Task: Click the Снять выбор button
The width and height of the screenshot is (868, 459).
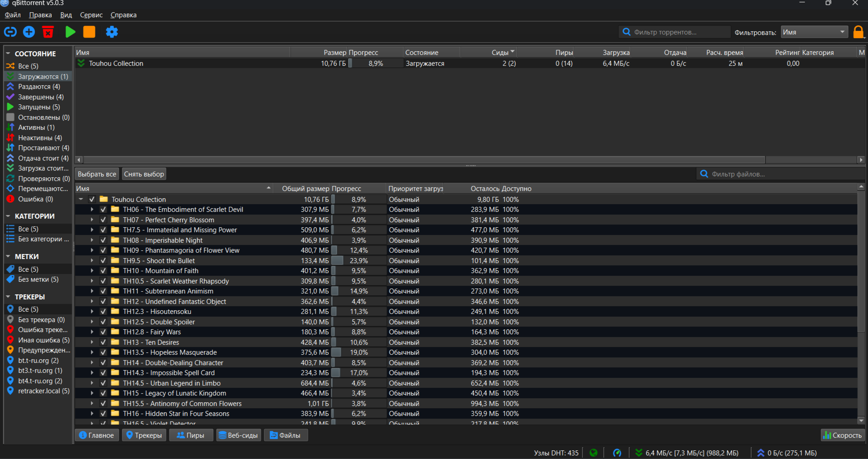Action: (144, 174)
